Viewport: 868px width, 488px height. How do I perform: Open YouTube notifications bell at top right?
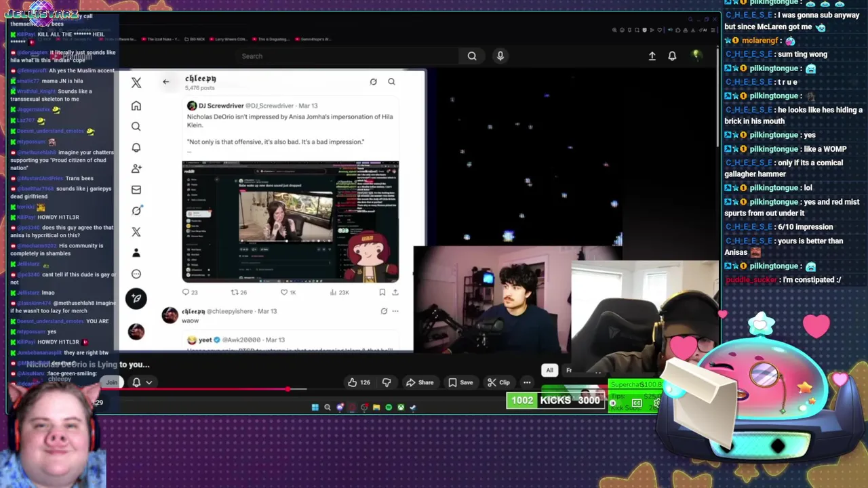672,56
